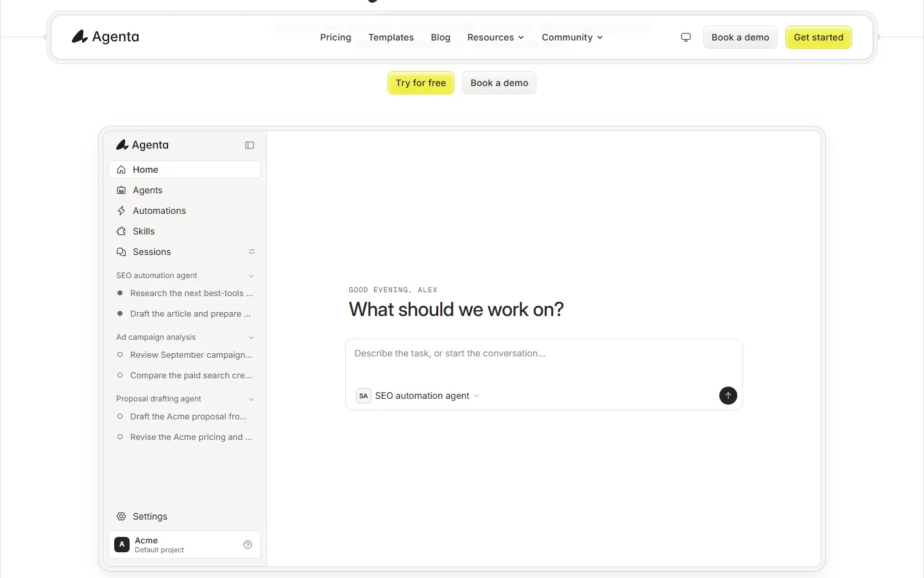Select Home in the sidebar
The image size is (924, 578).
(x=185, y=170)
